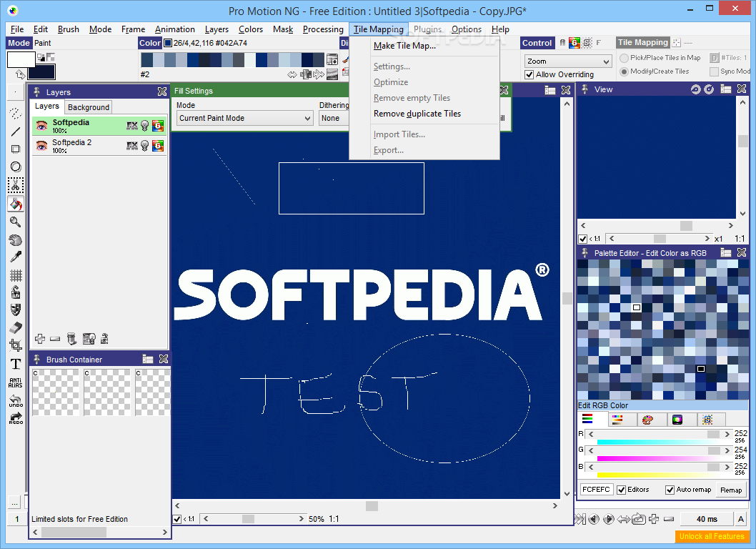Viewport: 756px width, 549px height.
Task: Open the Brush Container options menu icon
Action: (x=148, y=359)
